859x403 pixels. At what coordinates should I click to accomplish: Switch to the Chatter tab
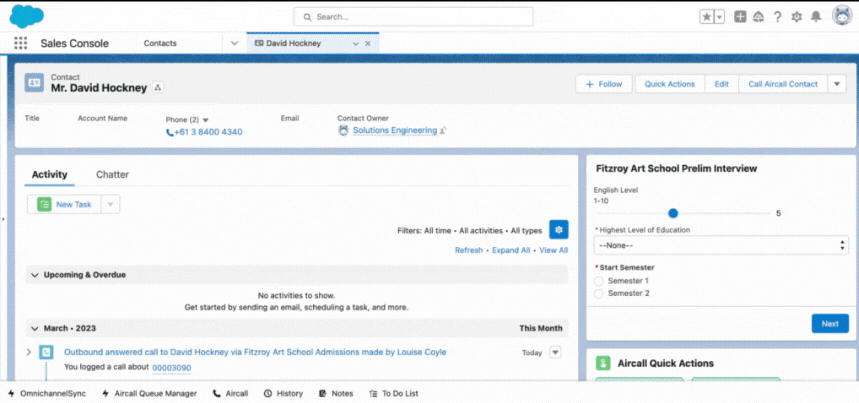click(112, 175)
